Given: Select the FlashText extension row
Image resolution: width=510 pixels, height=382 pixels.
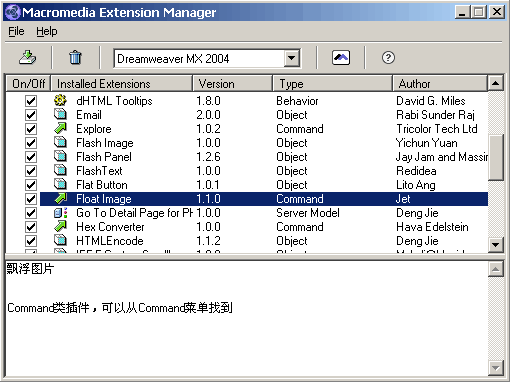Looking at the screenshot, I should pyautogui.click(x=263, y=171).
